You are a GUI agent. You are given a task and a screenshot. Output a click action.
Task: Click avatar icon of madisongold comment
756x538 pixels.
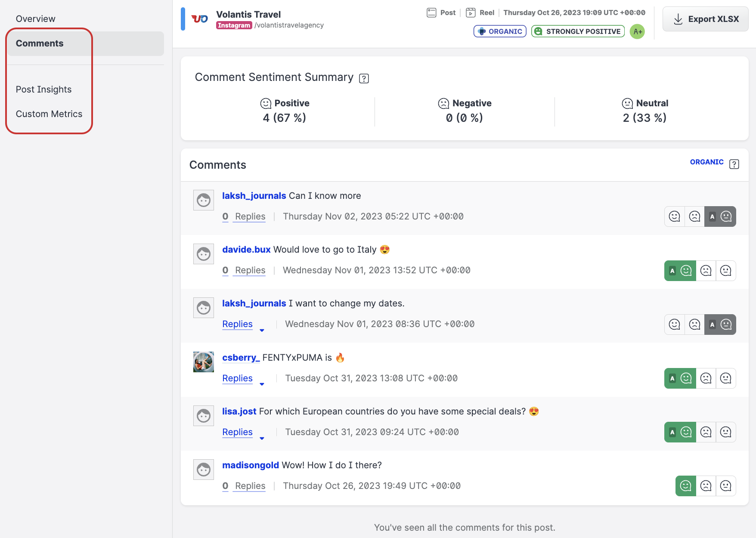[x=204, y=469]
